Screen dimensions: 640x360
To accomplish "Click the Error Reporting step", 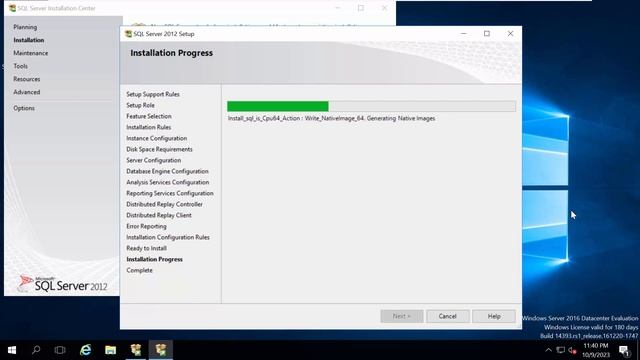I will [x=146, y=227].
